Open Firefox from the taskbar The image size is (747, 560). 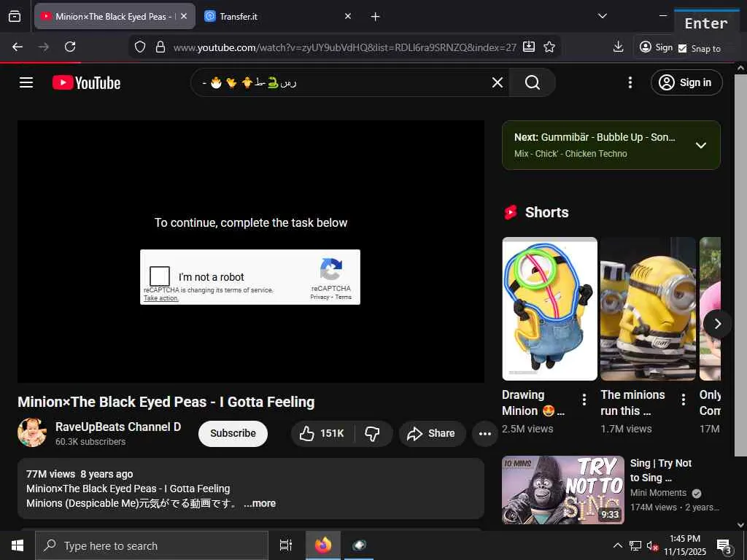(322, 545)
